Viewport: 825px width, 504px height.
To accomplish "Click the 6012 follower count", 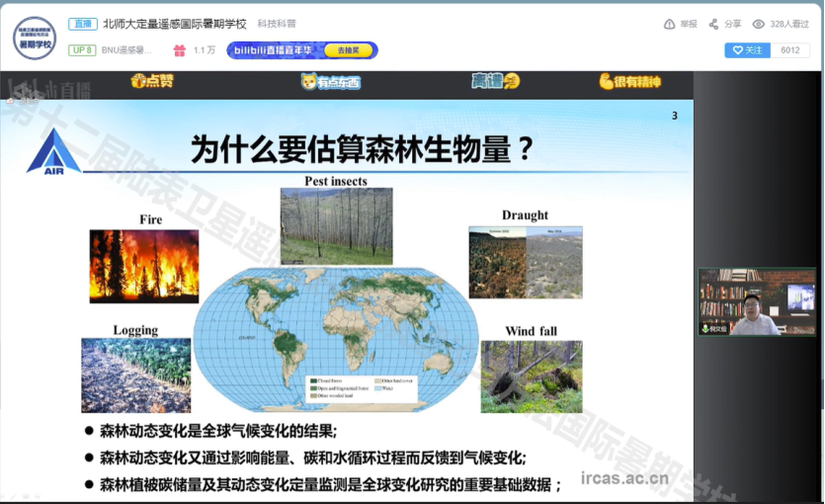I will tap(789, 50).
